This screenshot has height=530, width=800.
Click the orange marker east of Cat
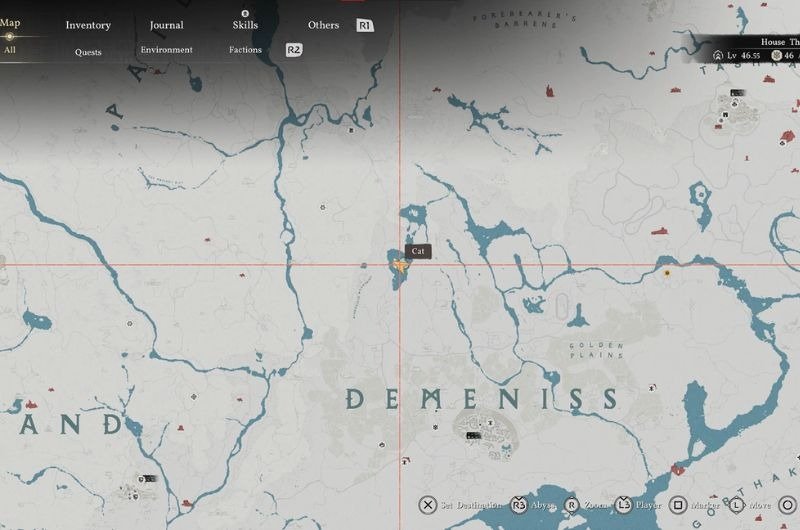[667, 271]
